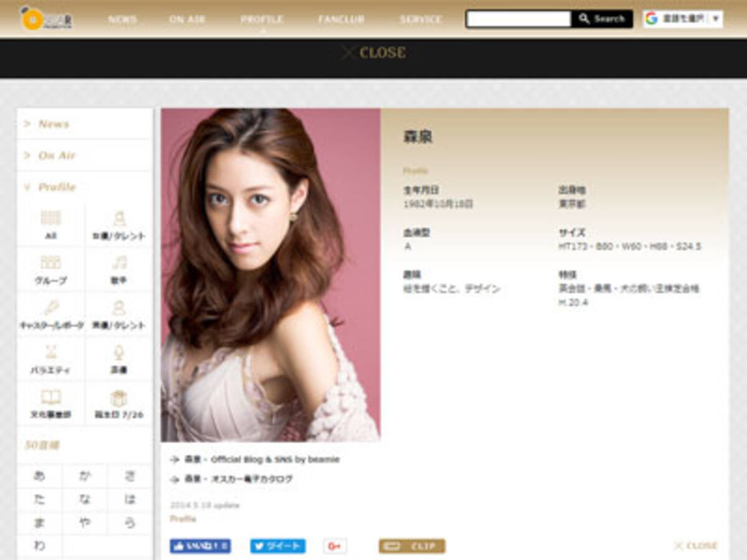Open the 誕生日 7/26 gift icon
The image size is (747, 560).
119,404
